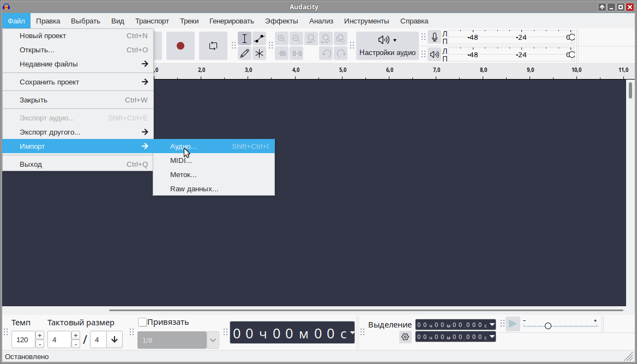Screen dimensions: 637x364
Task: Open the Эффекты menu
Action: 281,21
